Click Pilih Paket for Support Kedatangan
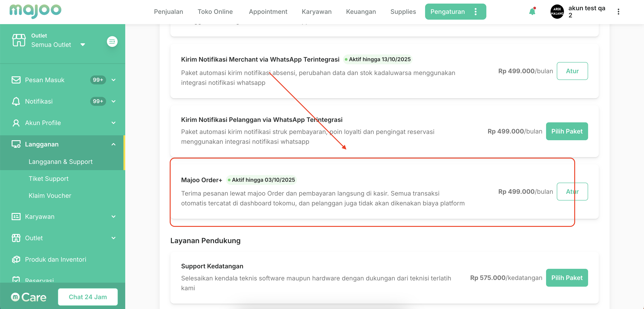 tap(567, 278)
